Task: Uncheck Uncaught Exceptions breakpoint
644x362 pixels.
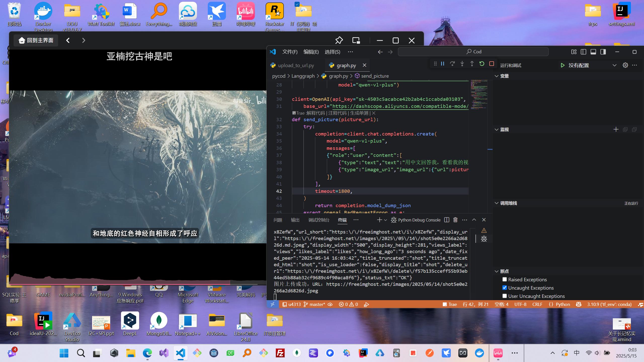Action: (x=504, y=288)
